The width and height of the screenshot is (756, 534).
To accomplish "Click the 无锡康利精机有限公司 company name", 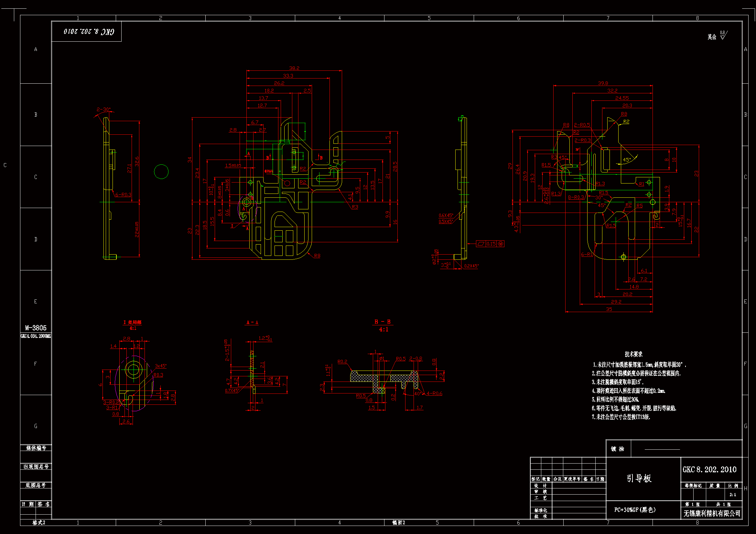I will point(712,513).
